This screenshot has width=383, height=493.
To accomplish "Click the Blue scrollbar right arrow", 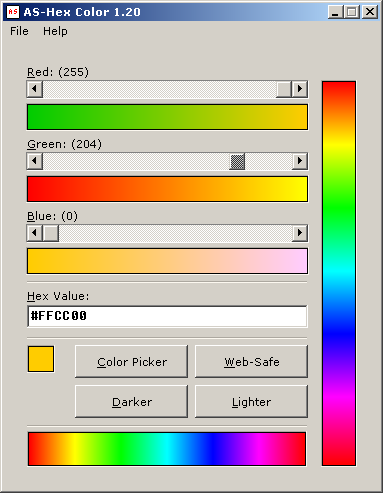I will point(300,233).
